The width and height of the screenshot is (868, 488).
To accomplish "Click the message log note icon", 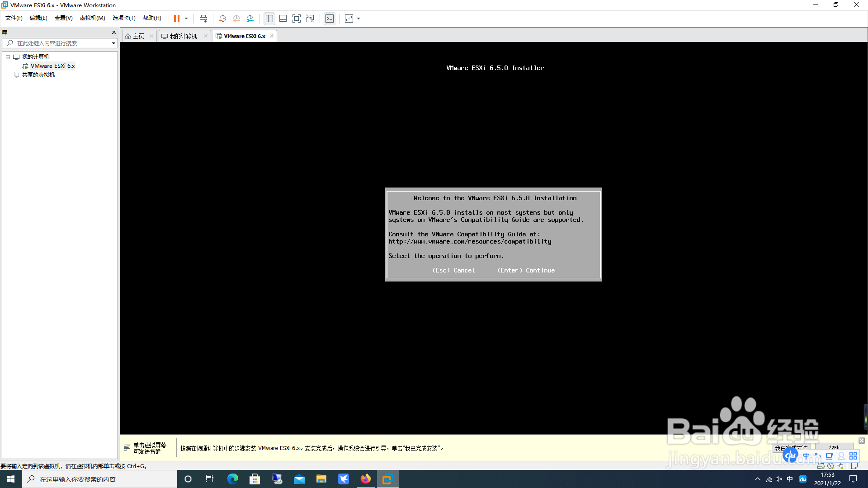I will tap(854, 466).
